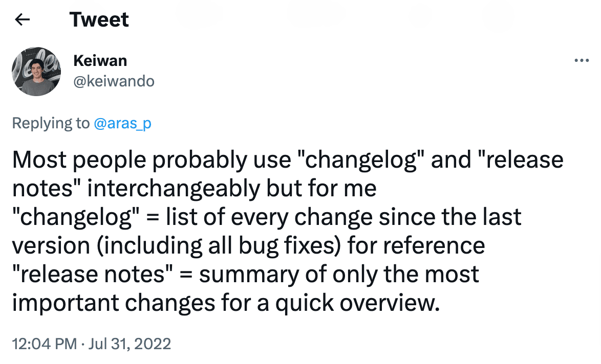This screenshot has height=364, width=601.
Task: Open the @aras_p mention link
Action: [x=123, y=123]
